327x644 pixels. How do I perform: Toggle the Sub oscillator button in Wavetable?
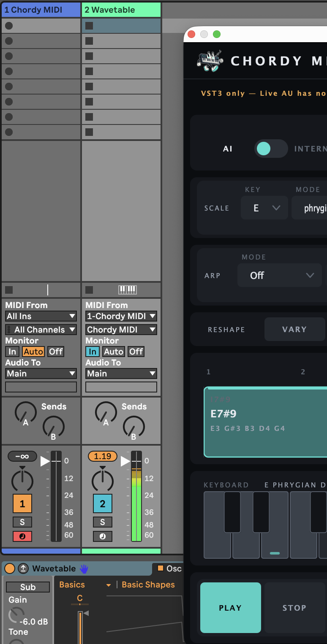(28, 587)
